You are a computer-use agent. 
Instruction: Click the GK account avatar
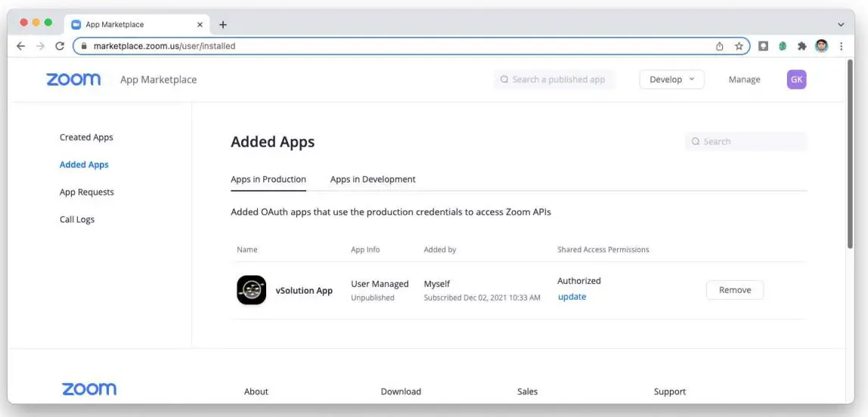point(797,79)
